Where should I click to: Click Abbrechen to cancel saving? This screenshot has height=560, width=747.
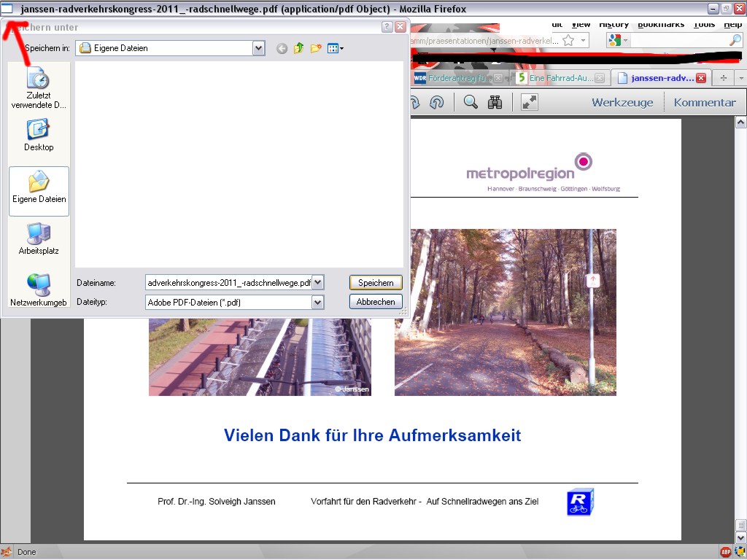(376, 302)
